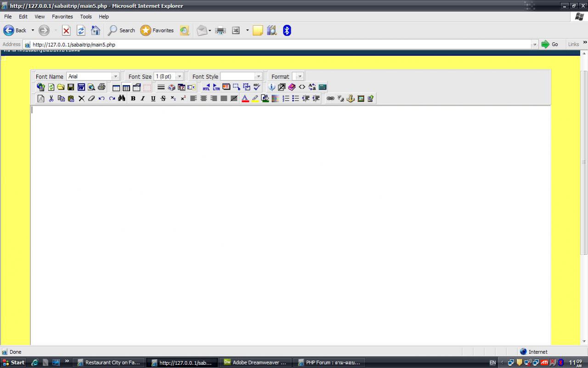Switch to the Adobe Dreamweaver taskbar window
This screenshot has height=368, width=588.
point(255,362)
